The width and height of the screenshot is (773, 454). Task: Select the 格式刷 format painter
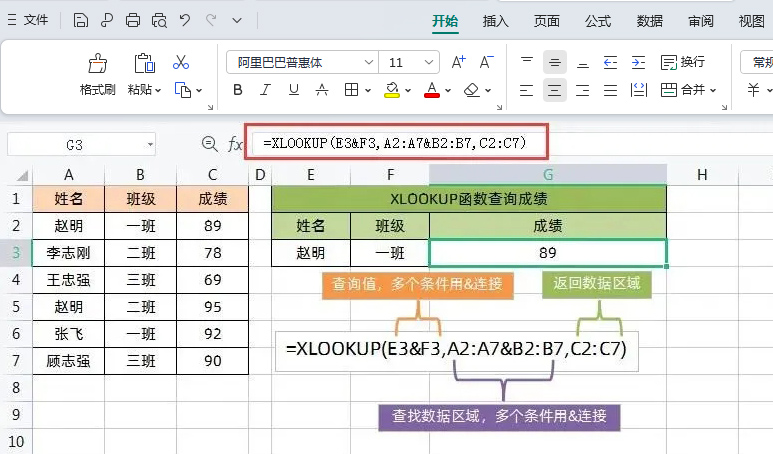click(x=98, y=74)
